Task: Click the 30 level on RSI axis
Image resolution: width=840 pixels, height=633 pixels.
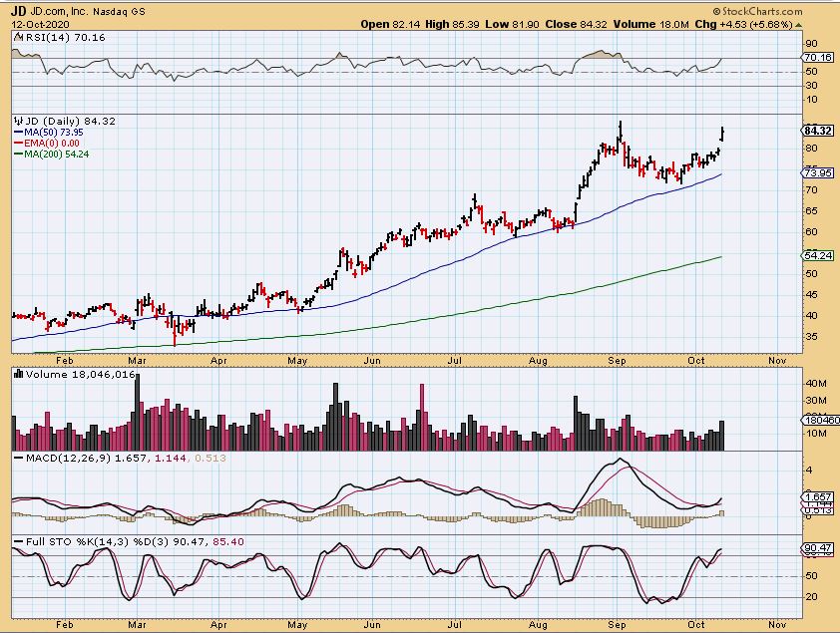Action: coord(812,86)
